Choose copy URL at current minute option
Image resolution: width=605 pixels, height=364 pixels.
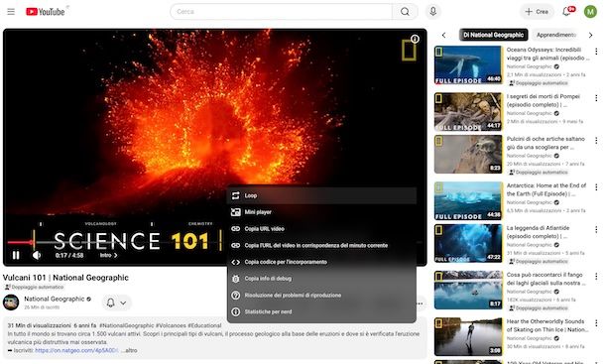(321, 245)
